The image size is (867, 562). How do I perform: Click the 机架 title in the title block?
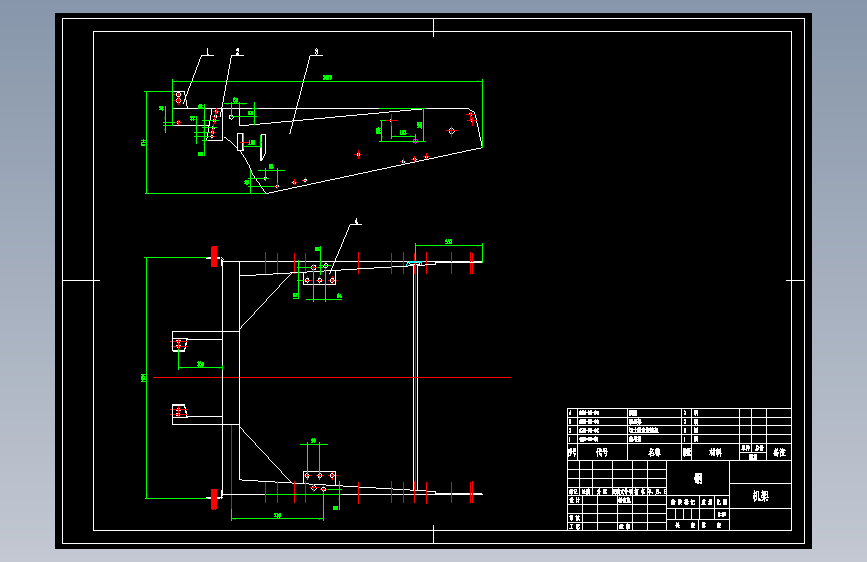[760, 496]
